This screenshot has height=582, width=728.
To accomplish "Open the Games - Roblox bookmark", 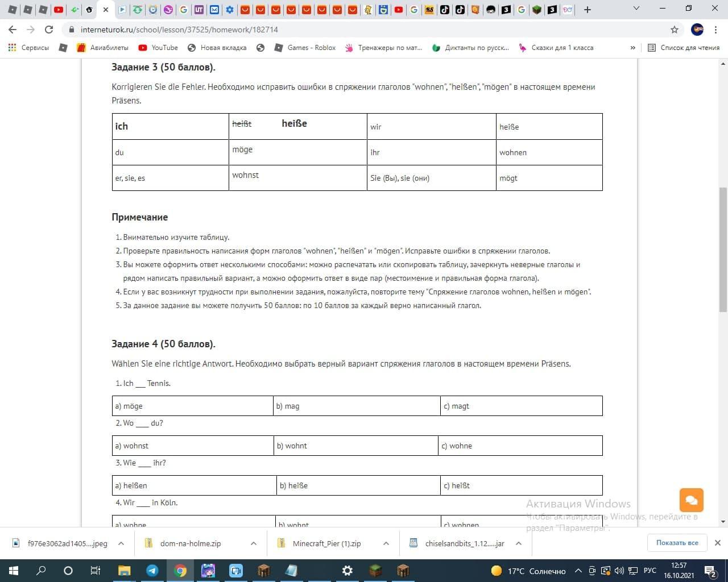I will tap(305, 48).
